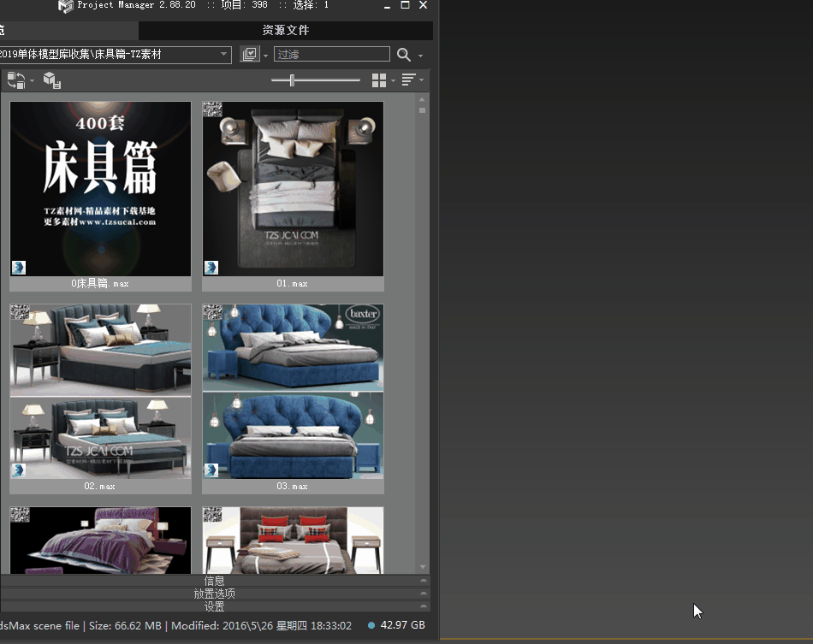This screenshot has height=644, width=813.
Task: Focus the 过滤 filter input field
Action: 332,54
